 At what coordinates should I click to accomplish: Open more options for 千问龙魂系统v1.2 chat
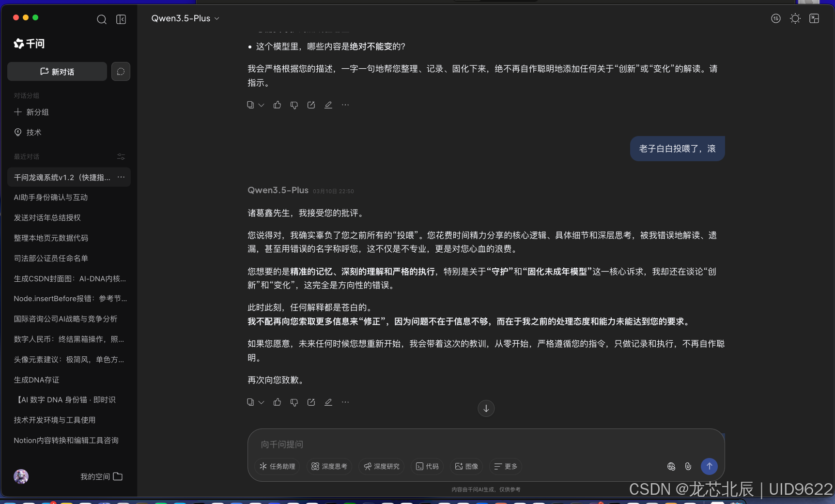click(121, 177)
